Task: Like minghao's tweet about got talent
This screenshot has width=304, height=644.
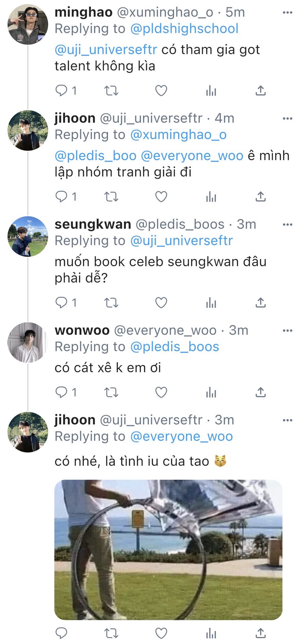Action: (x=161, y=91)
